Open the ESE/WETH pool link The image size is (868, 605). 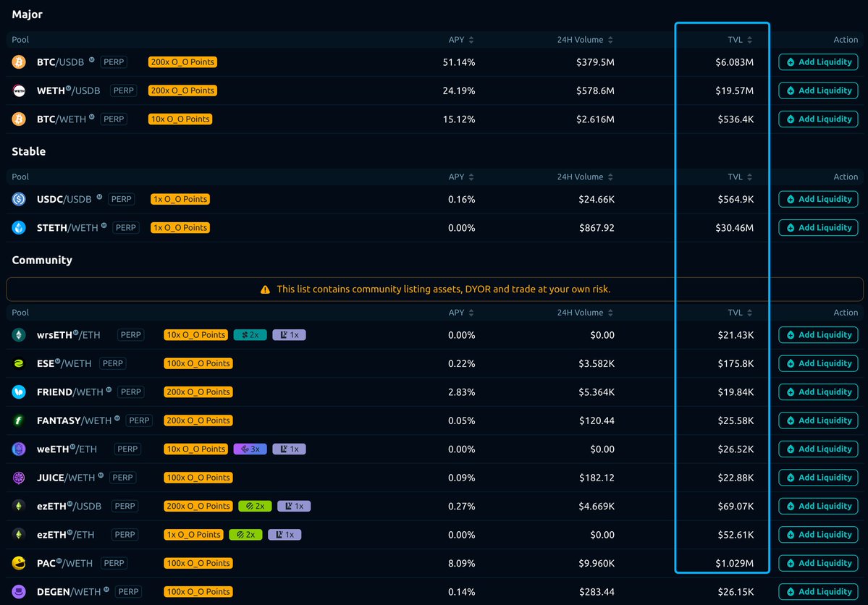[64, 363]
